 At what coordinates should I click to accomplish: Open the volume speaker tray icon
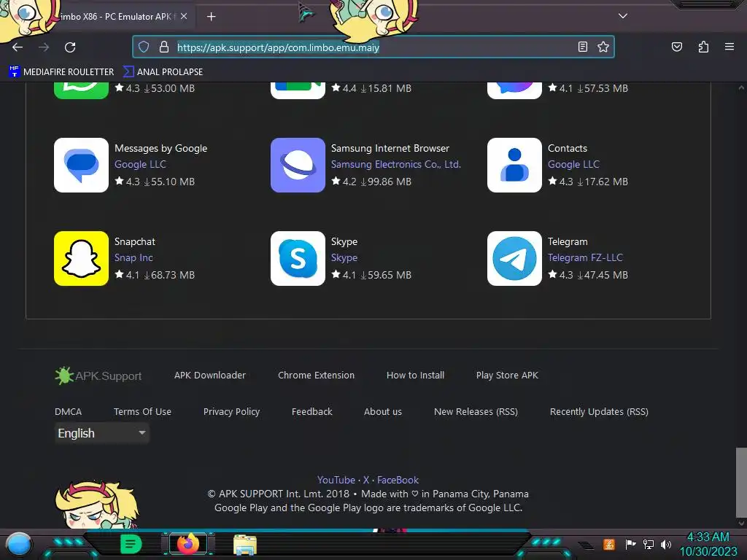click(666, 544)
